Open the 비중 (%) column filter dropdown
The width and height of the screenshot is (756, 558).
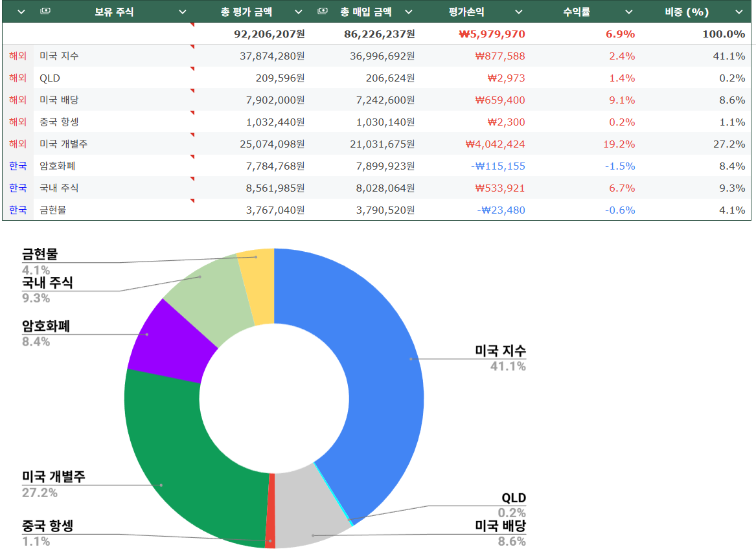pyautogui.click(x=739, y=12)
